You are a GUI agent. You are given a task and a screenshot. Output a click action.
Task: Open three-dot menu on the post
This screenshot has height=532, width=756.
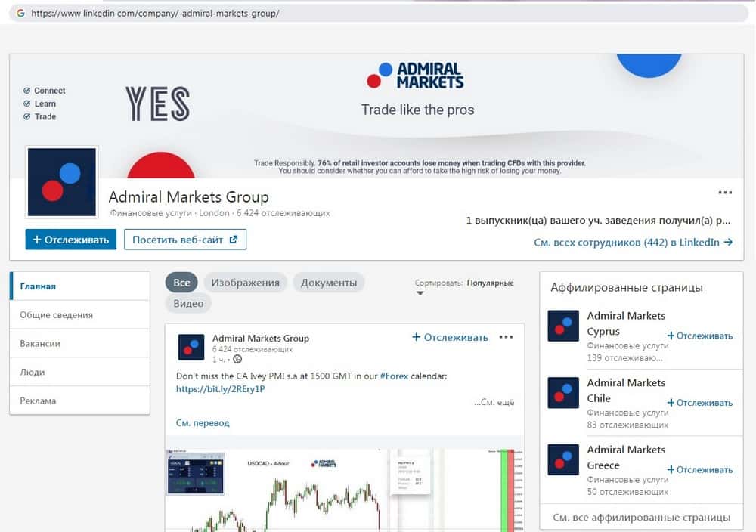click(x=506, y=337)
